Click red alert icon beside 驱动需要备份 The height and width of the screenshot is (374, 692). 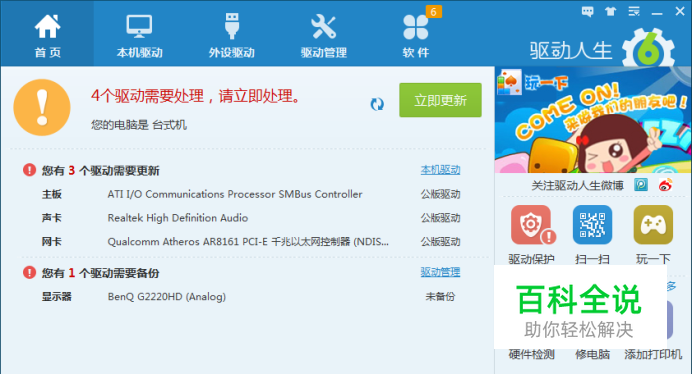point(30,272)
